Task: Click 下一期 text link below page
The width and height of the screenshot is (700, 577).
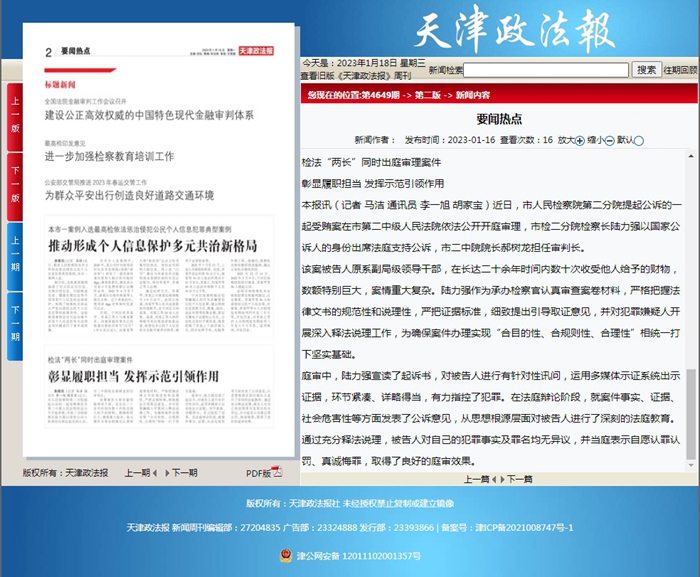Action: (x=185, y=473)
